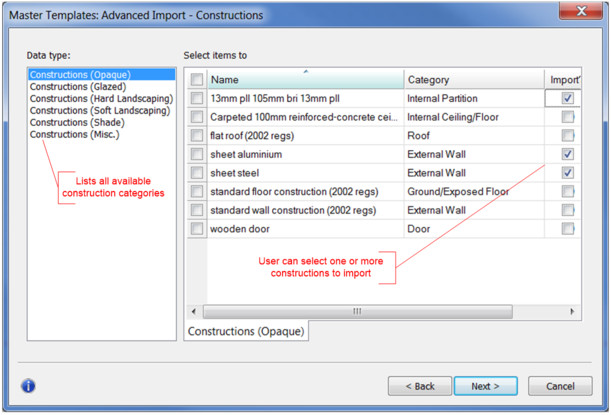This screenshot has height=415, width=611.
Task: Cancel the import wizard
Action: coord(560,386)
